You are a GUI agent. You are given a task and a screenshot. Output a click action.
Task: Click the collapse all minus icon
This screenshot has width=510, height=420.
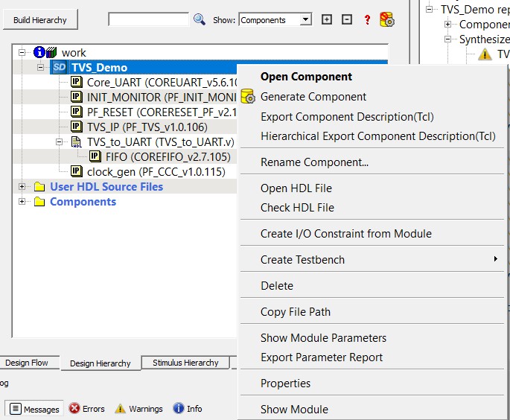pos(347,20)
